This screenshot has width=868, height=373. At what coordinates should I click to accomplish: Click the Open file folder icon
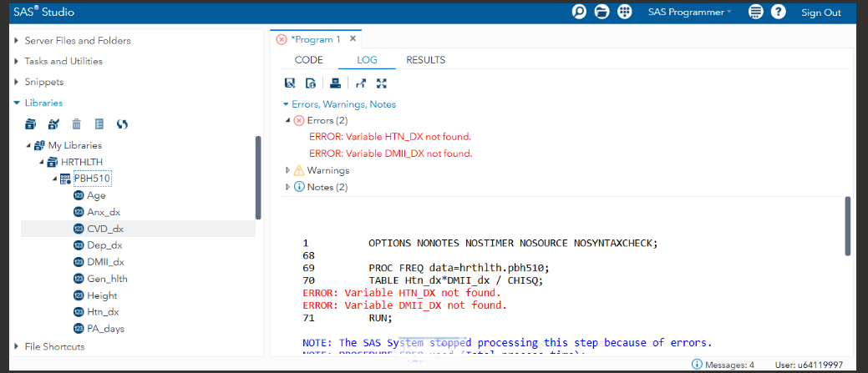click(602, 12)
